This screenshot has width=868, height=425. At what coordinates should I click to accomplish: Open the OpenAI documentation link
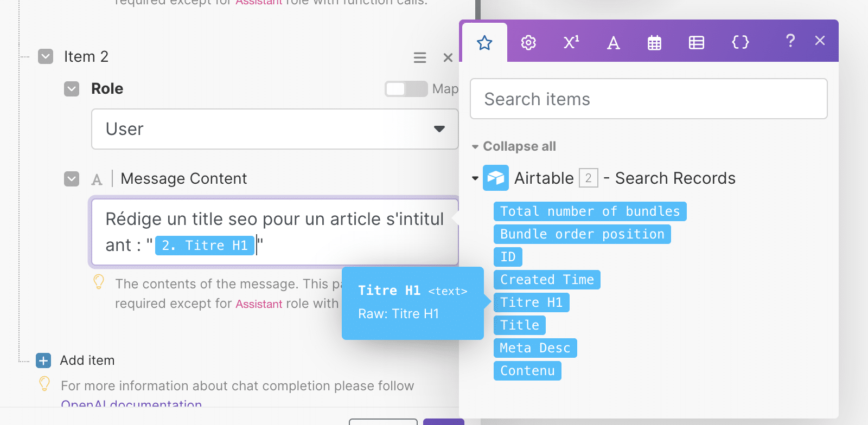coord(131,404)
